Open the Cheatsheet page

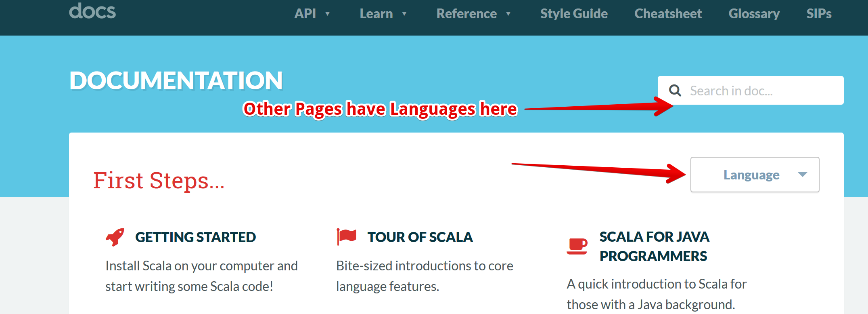(x=668, y=14)
